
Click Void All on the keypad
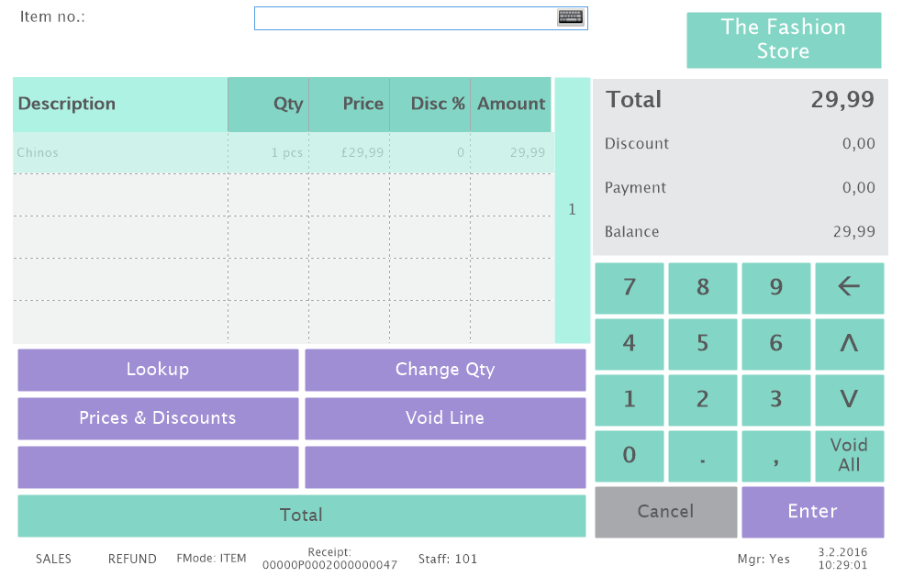(x=849, y=455)
